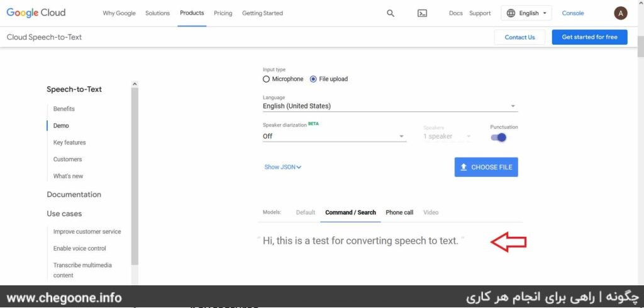Open Speaker diarization dropdown

pyautogui.click(x=335, y=137)
